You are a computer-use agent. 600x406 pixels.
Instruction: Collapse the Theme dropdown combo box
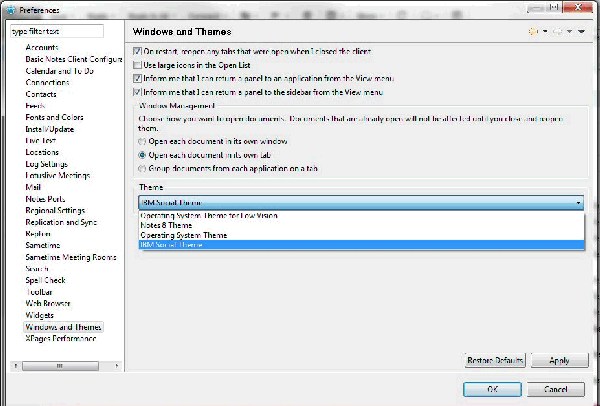580,202
